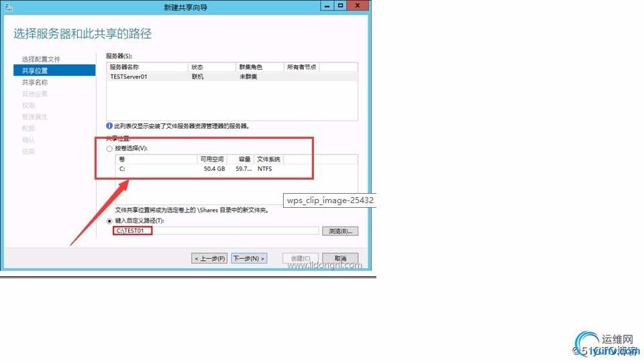Click the wizard icon in the title bar
Viewport: 644px width, 362px height.
[8, 7]
